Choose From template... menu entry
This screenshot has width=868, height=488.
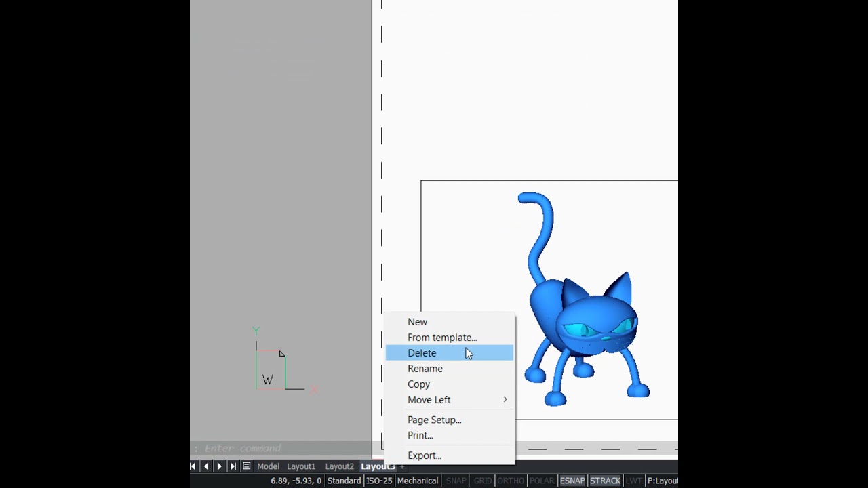450,338
